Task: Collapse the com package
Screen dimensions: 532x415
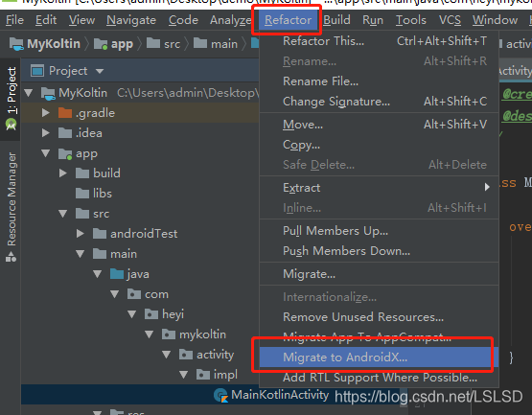Action: pos(115,294)
